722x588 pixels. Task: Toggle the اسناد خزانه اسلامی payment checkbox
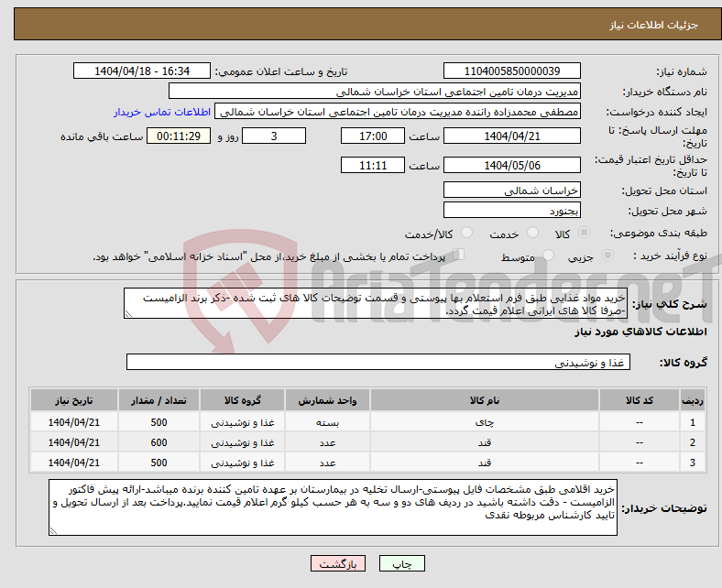pos(459,255)
